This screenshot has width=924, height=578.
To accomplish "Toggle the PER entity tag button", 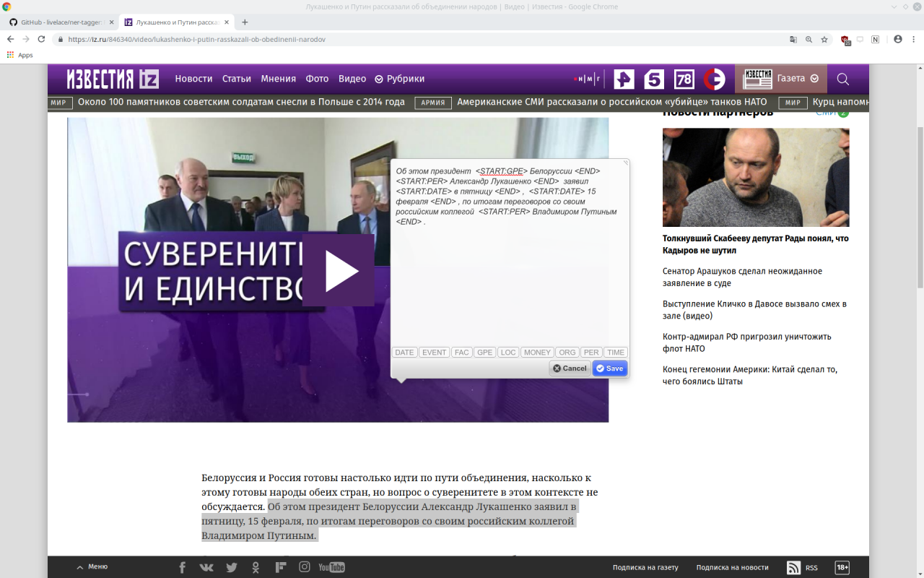I will point(591,353).
